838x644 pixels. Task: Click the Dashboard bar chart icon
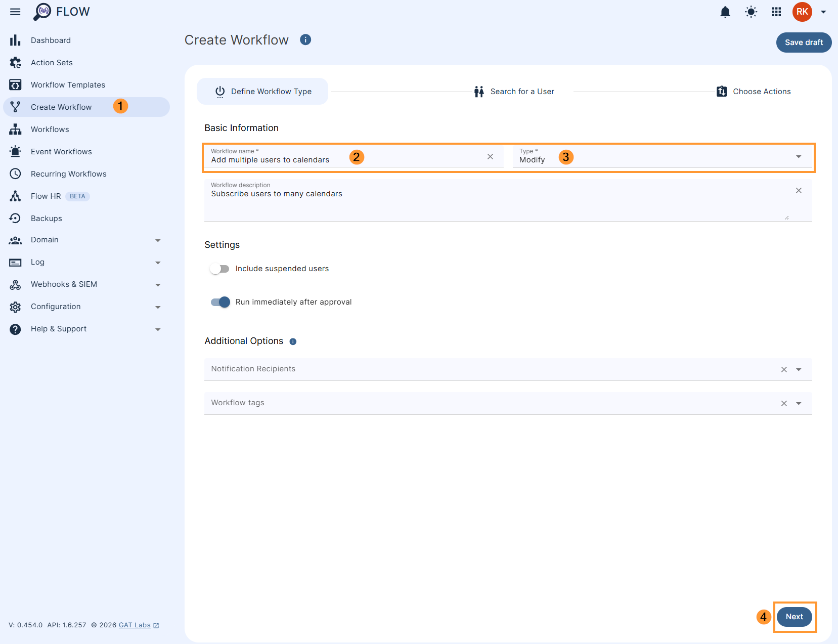pyautogui.click(x=15, y=40)
